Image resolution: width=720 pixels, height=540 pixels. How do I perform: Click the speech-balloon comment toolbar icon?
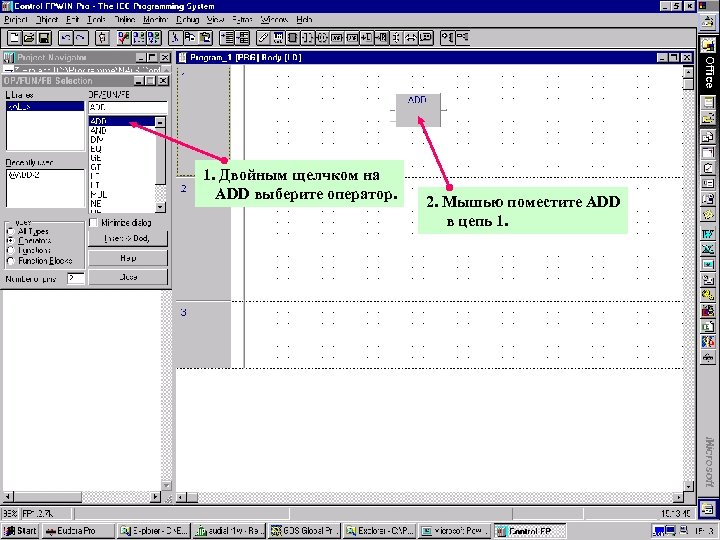coord(426,38)
